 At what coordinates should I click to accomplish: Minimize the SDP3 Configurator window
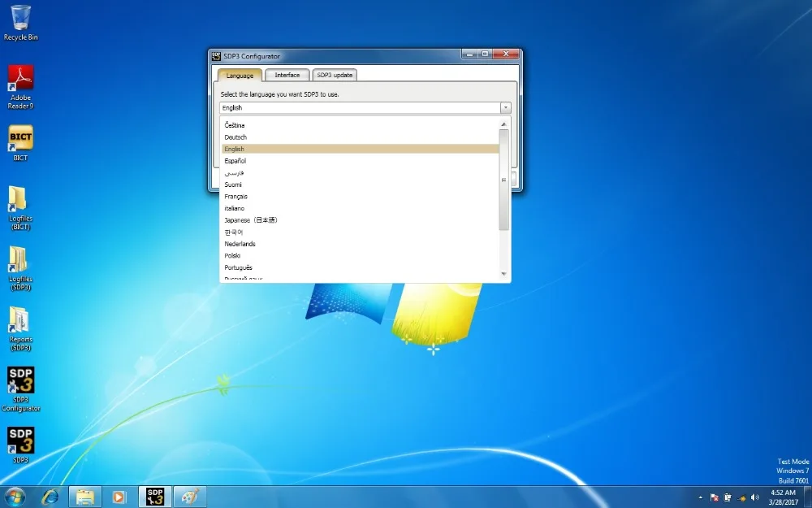tap(469, 54)
